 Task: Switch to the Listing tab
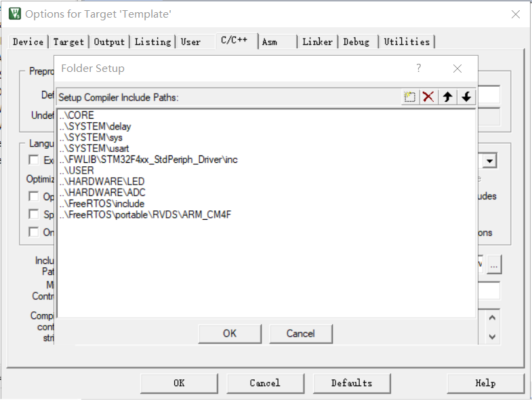click(x=152, y=42)
